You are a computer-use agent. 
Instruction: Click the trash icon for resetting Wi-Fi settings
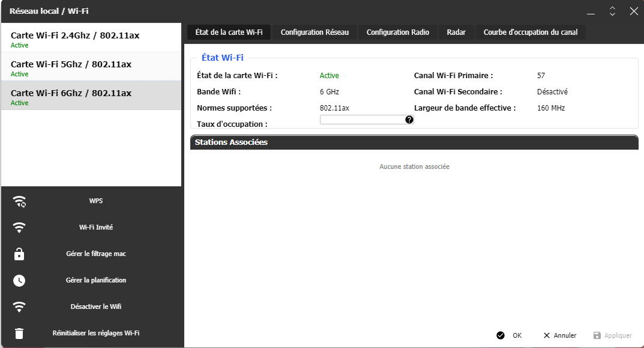tap(19, 333)
